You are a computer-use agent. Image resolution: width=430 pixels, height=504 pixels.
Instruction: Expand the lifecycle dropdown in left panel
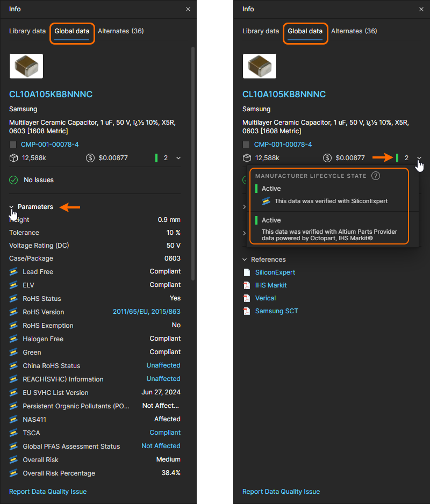click(x=178, y=158)
